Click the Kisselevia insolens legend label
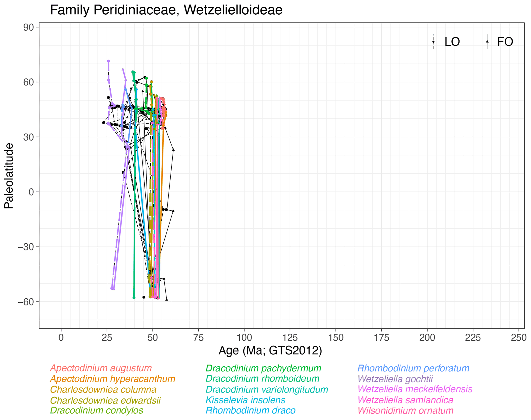This screenshot has height=420, width=531. [x=245, y=400]
